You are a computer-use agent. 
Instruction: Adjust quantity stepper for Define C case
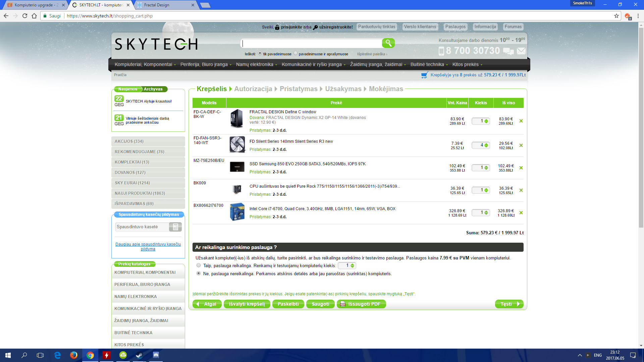[x=486, y=121]
